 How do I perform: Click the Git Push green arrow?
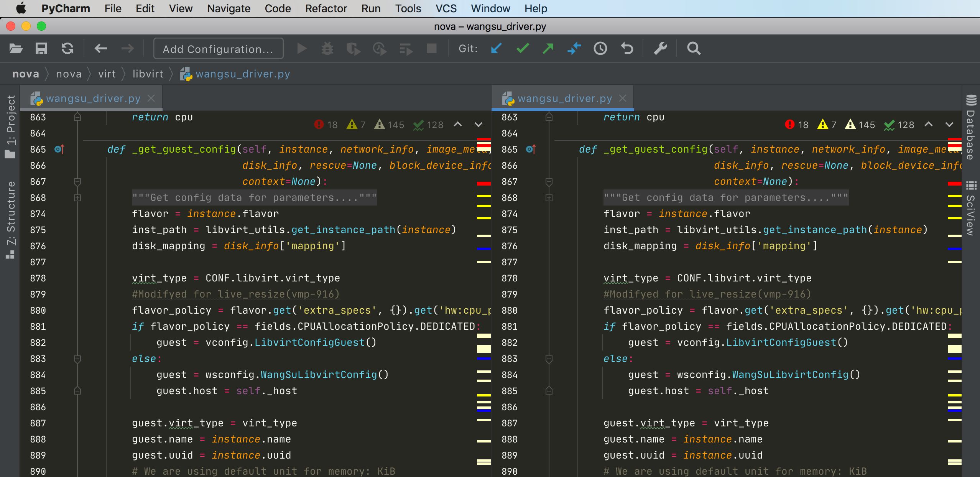point(548,49)
